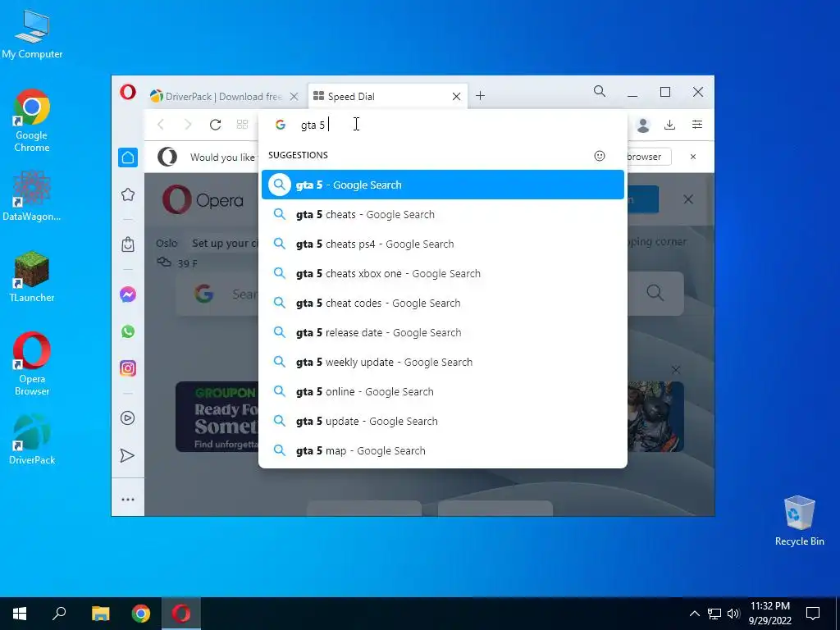Open the Opera menu logo button
This screenshot has height=630, width=840.
tap(127, 92)
